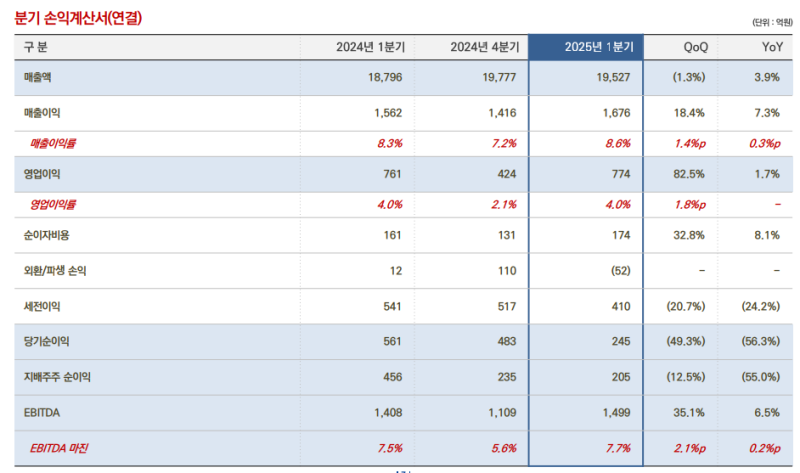Select the 순이자비용 row label
The image size is (800, 473).
[46, 235]
